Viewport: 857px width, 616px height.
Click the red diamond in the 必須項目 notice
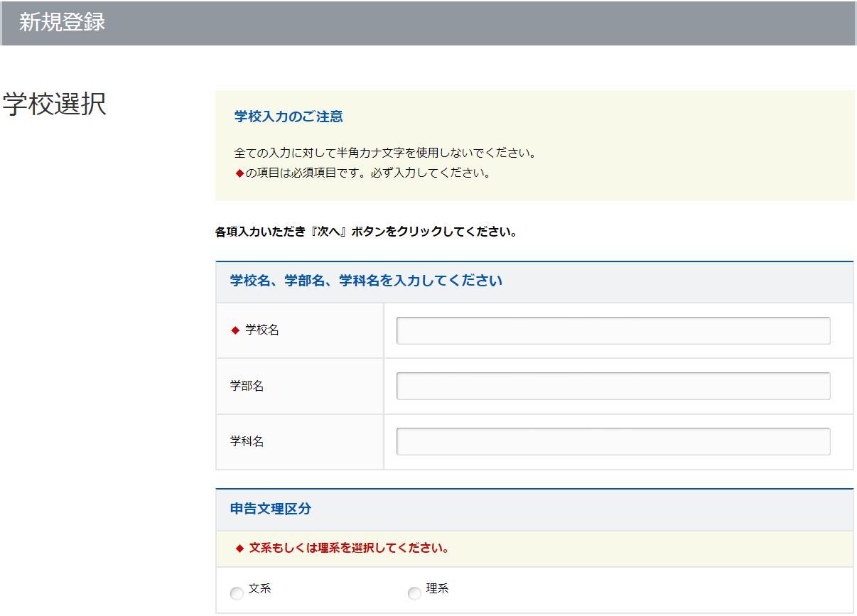(239, 173)
